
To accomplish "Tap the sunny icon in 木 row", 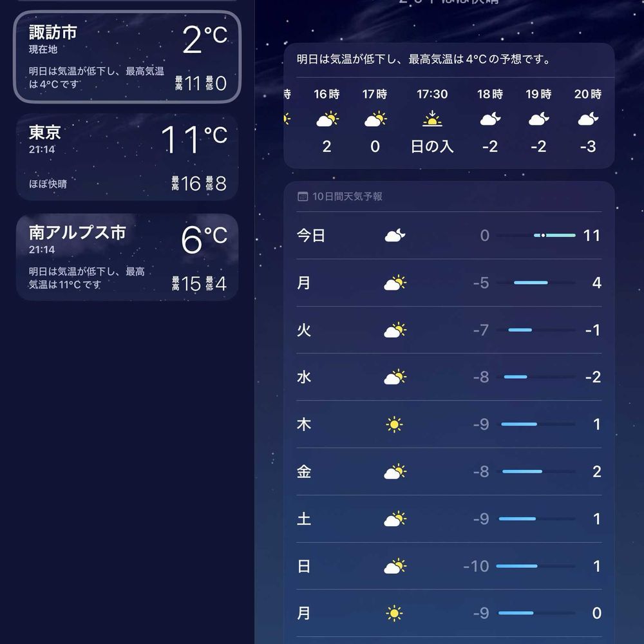I will 394,424.
